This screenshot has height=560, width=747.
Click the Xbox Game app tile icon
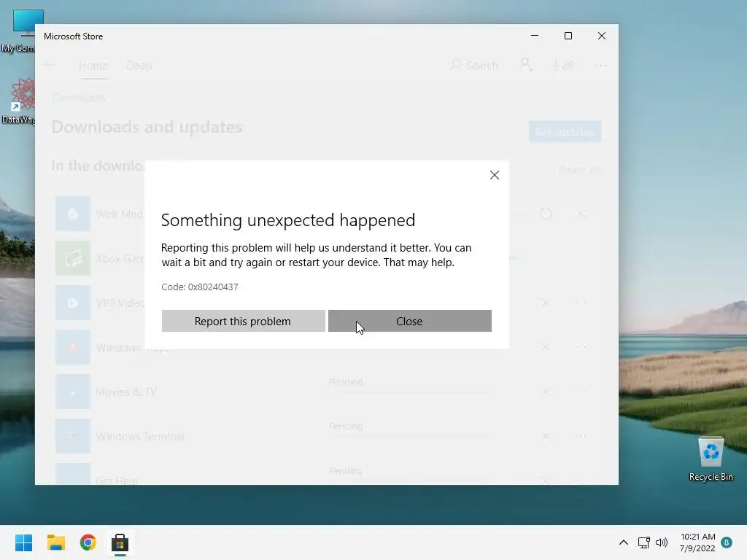coord(73,258)
